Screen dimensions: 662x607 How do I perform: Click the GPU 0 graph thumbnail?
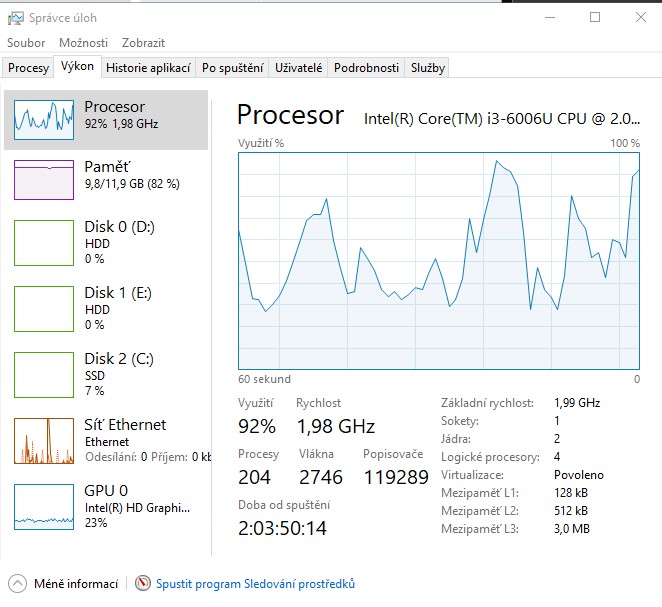(x=44, y=507)
